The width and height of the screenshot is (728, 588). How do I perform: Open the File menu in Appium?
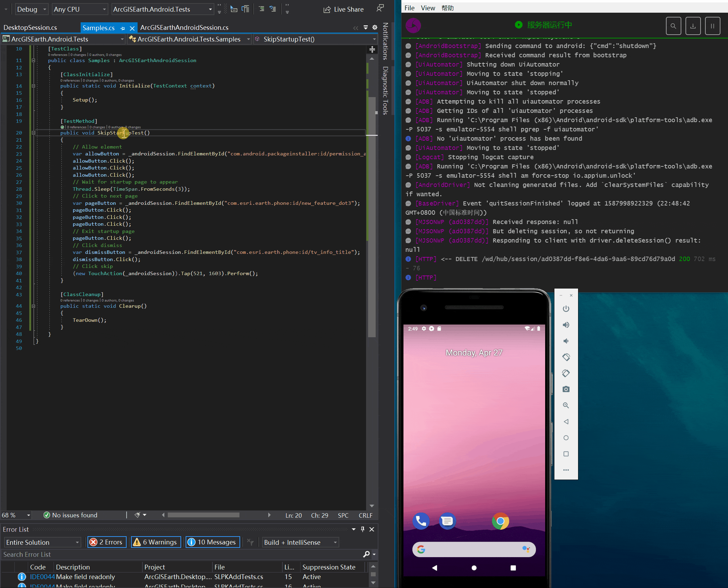tap(410, 8)
